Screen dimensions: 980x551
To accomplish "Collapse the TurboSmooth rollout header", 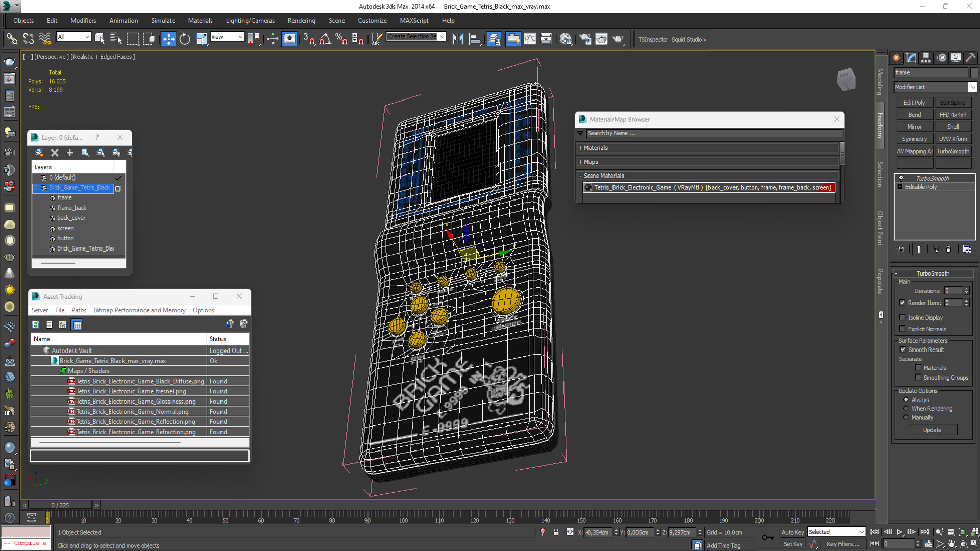I will coord(932,273).
